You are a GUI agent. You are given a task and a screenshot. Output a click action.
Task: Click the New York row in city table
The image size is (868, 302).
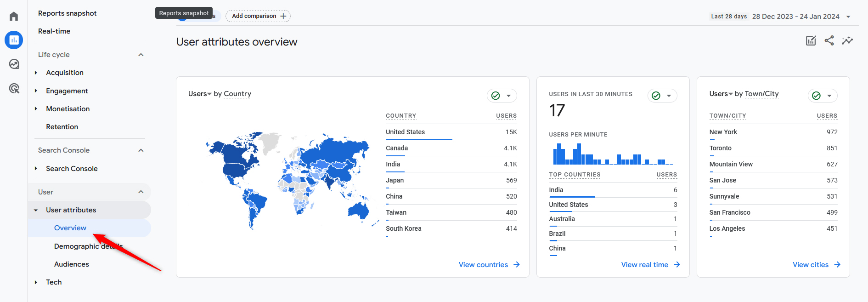(773, 132)
